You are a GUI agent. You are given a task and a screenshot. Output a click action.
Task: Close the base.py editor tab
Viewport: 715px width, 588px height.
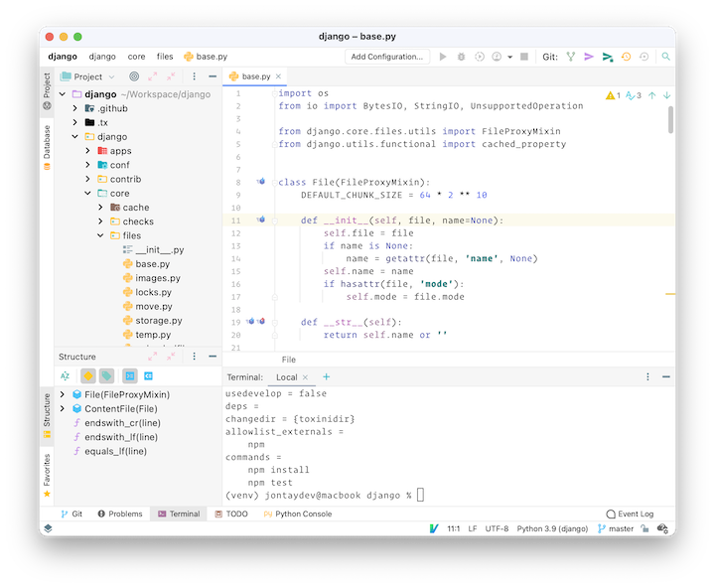(279, 76)
